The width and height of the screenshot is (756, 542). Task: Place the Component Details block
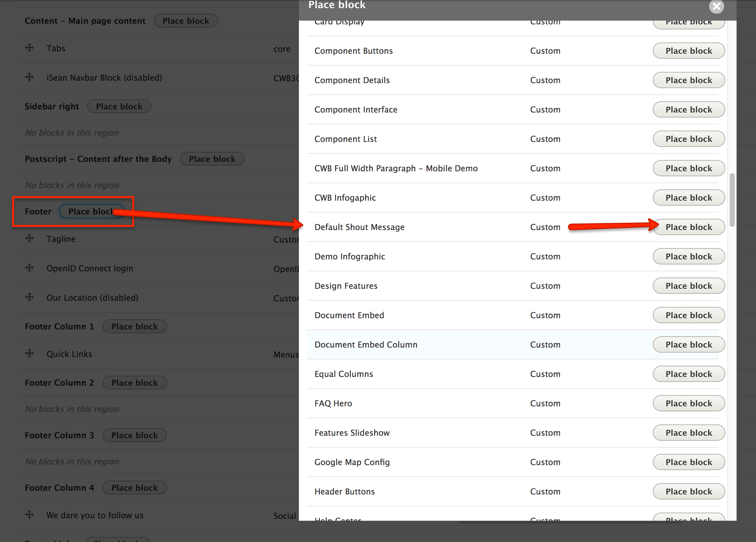689,80
